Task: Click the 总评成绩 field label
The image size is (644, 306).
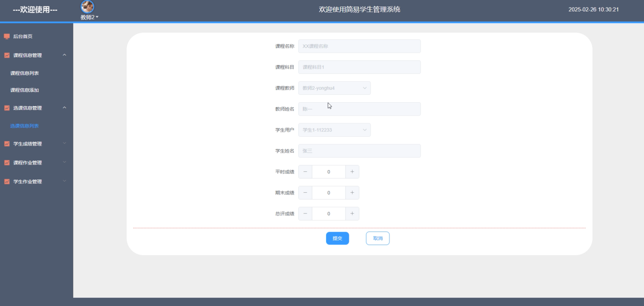Action: [285, 214]
